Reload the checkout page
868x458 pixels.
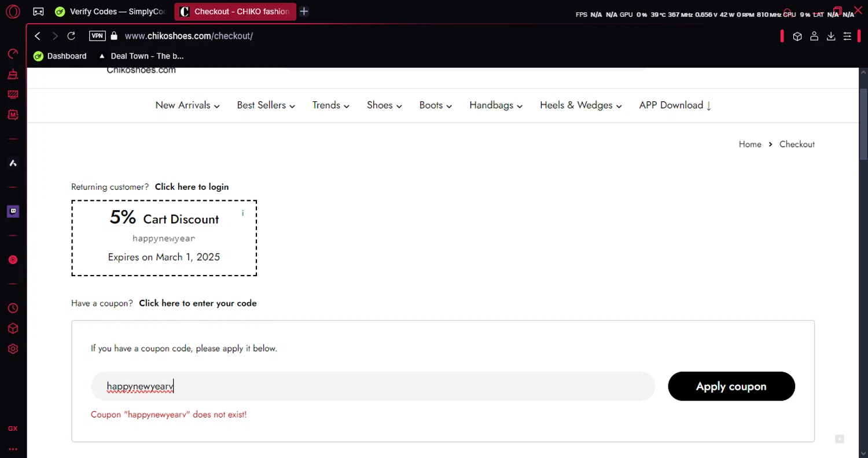pyautogui.click(x=71, y=36)
